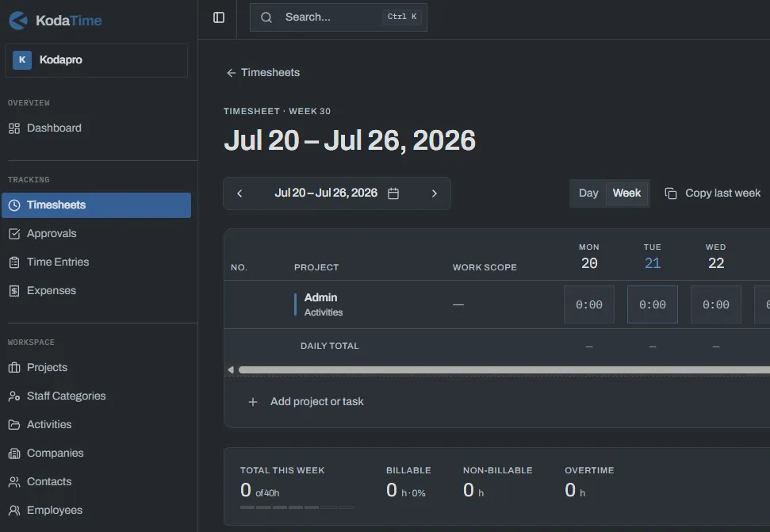Click Tuesday 21 hours field for Admin
The width and height of the screenshot is (770, 532).
tap(652, 304)
